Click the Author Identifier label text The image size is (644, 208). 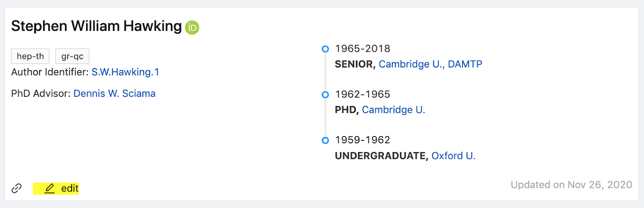[50, 72]
